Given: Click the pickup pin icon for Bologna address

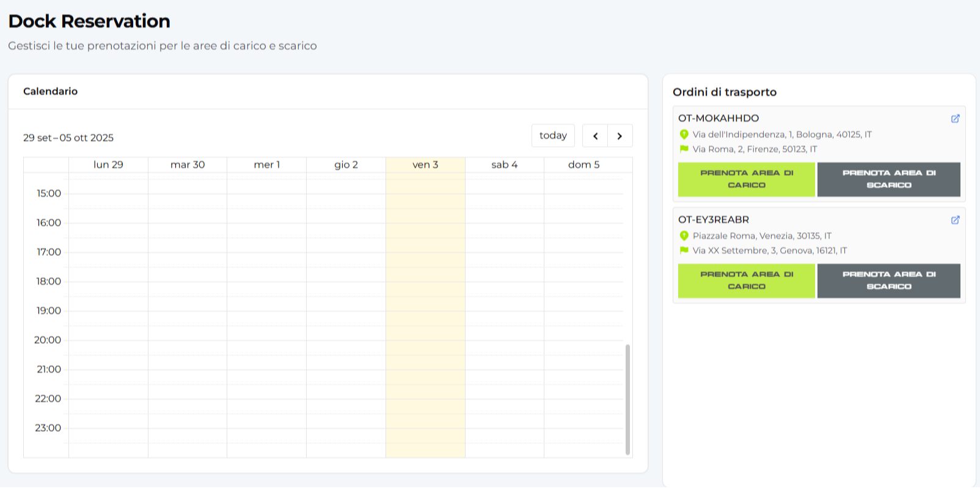Looking at the screenshot, I should tap(684, 134).
